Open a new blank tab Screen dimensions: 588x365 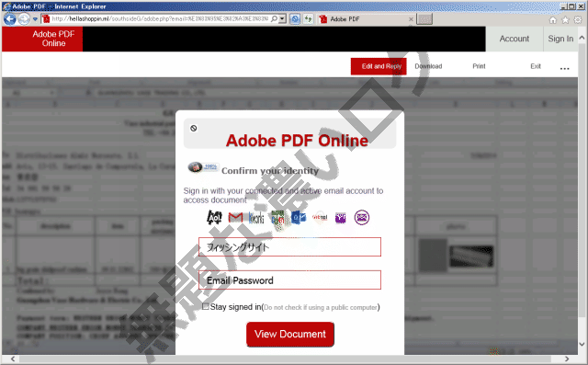(424, 19)
